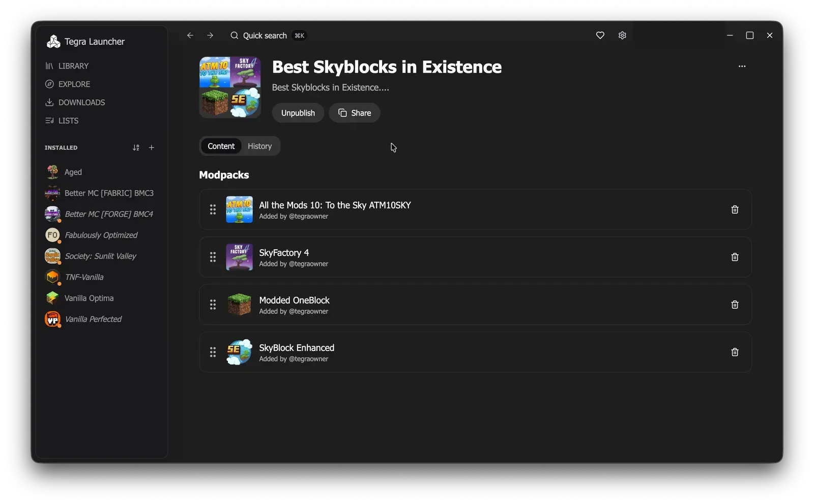Open the Explore section
Viewport: 814px width, 504px height.
[x=68, y=84]
